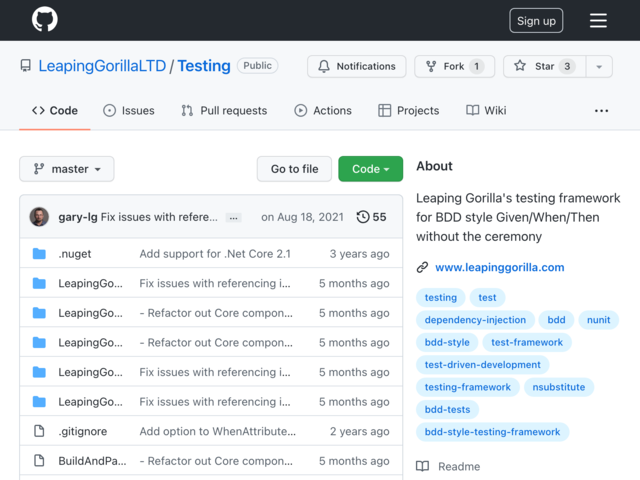Open the Pull requests tab
This screenshot has height=480, width=640.
coord(224,111)
